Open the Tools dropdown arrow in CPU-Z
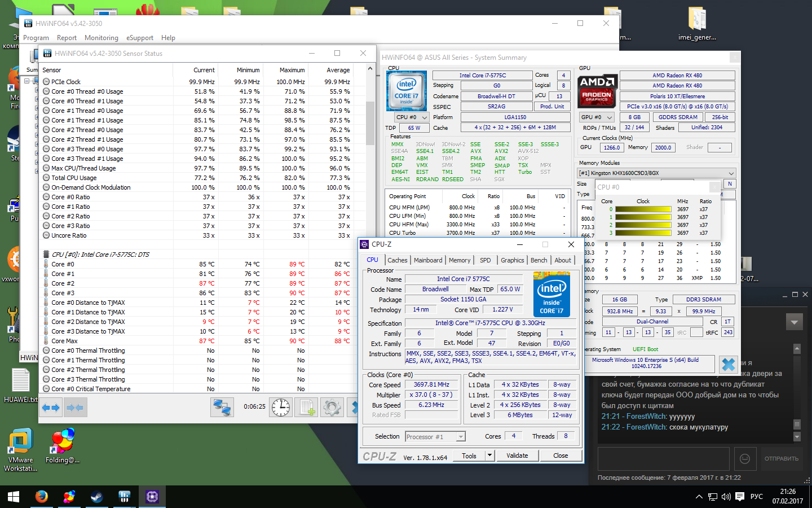Image resolution: width=812 pixels, height=508 pixels. [x=489, y=456]
